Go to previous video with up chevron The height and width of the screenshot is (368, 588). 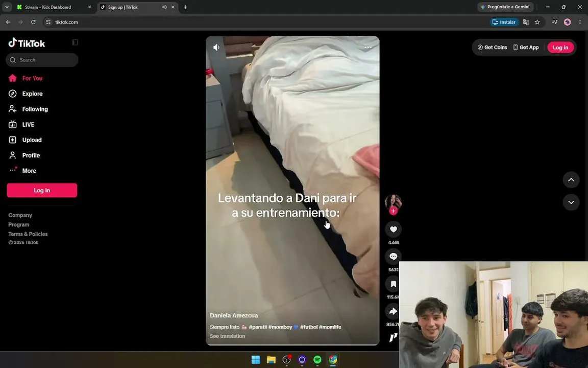[x=571, y=180]
